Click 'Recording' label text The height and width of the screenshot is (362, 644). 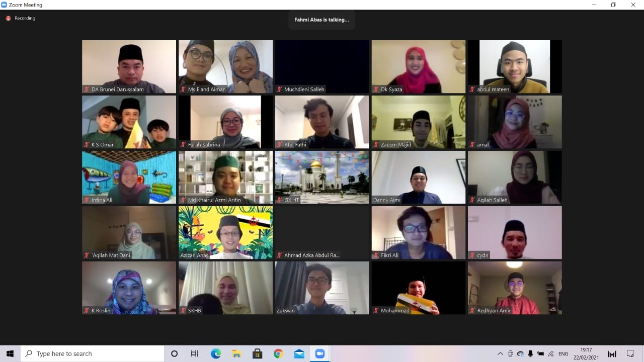tap(25, 18)
